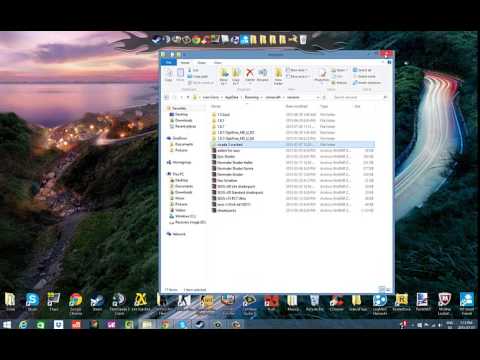This screenshot has height=360, width=480.
Task: Click Roaming in the address breadcrumb
Action: pyautogui.click(x=252, y=97)
